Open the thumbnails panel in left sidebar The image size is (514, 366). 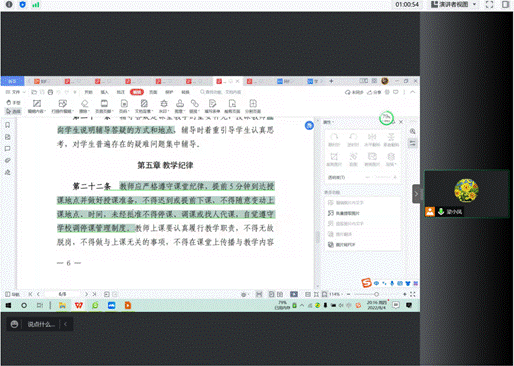[x=8, y=137]
